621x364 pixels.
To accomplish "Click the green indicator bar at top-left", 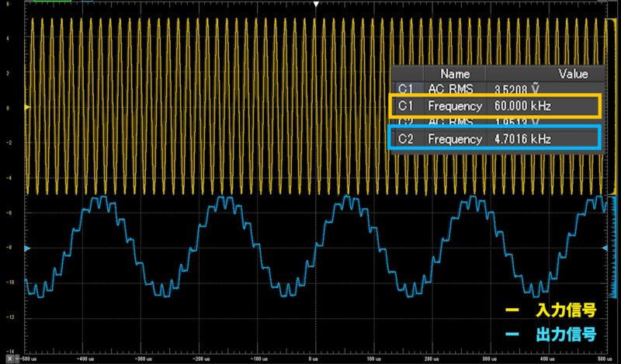I will click(x=53, y=2).
